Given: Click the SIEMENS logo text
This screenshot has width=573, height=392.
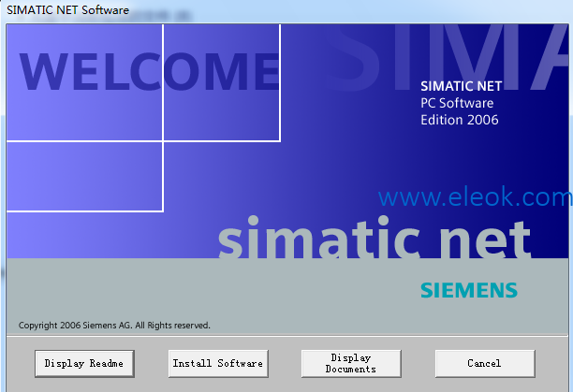Looking at the screenshot, I should coord(469,291).
